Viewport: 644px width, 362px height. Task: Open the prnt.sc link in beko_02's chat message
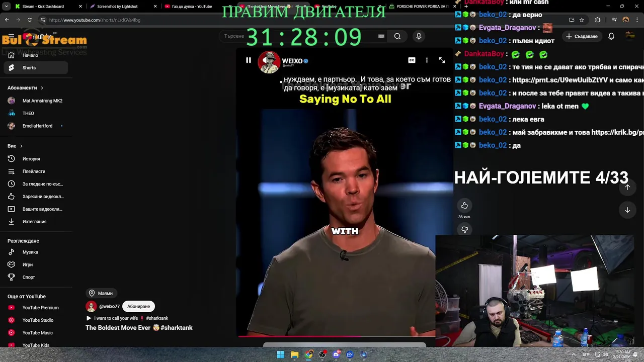pyautogui.click(x=559, y=80)
